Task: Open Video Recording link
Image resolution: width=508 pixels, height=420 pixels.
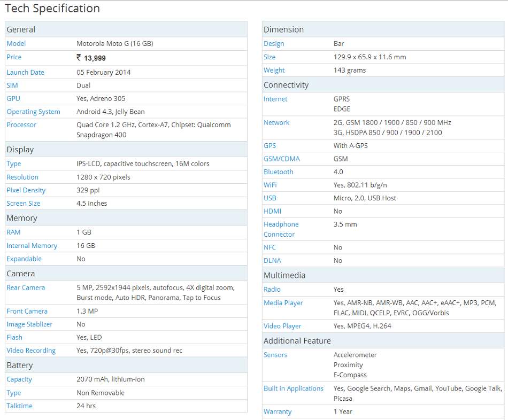Action: click(31, 351)
